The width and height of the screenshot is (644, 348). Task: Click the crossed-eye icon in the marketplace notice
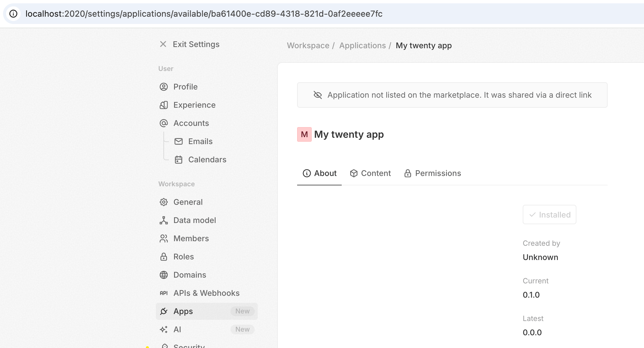pos(318,95)
